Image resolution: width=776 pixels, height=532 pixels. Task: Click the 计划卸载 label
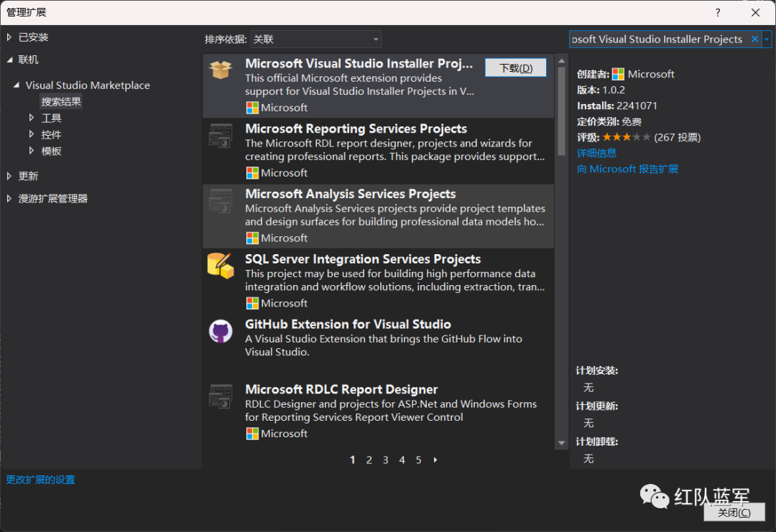click(597, 442)
